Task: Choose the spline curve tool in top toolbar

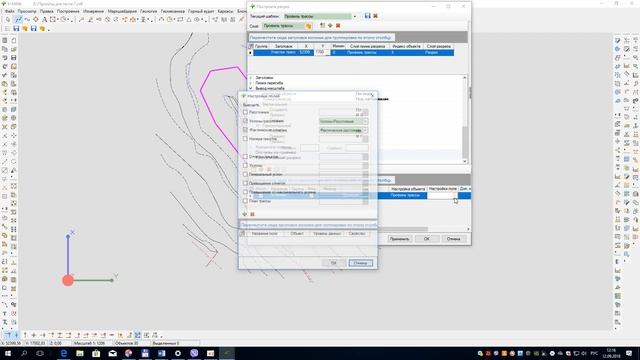Action: pos(27,20)
